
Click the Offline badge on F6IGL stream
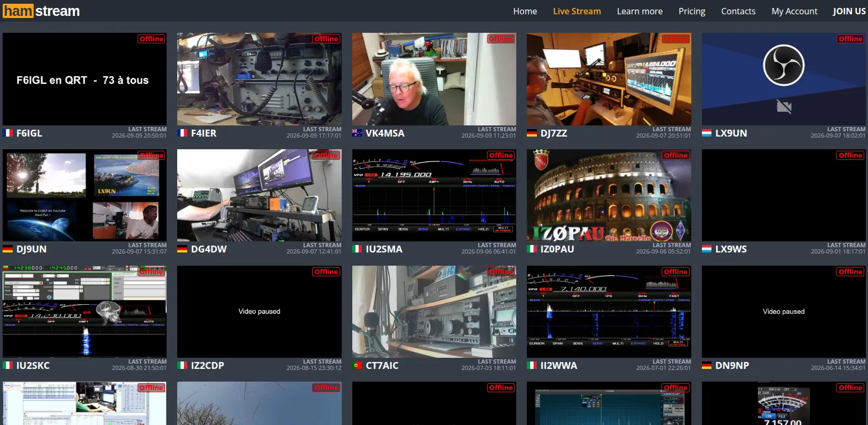pyautogui.click(x=151, y=39)
